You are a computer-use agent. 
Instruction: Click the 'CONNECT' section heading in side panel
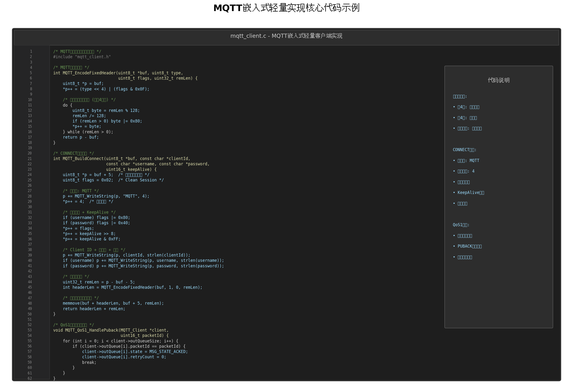click(x=464, y=149)
